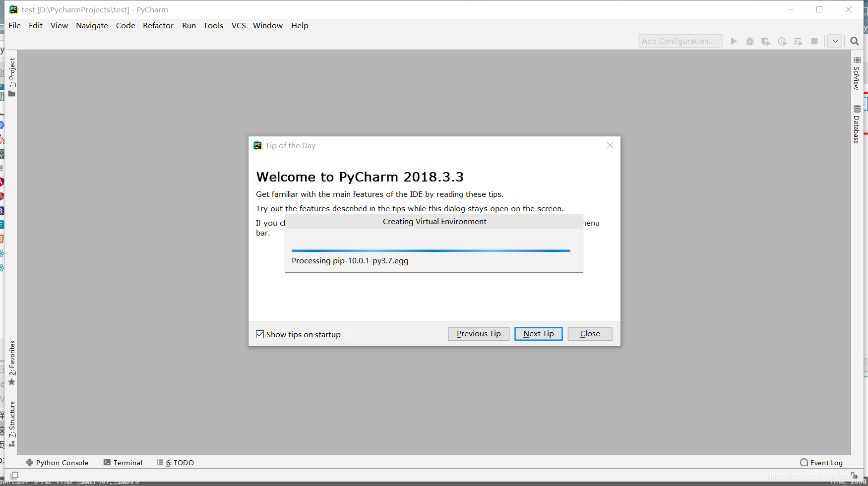Open the Tools menu
This screenshot has height=486, width=868.
(213, 26)
